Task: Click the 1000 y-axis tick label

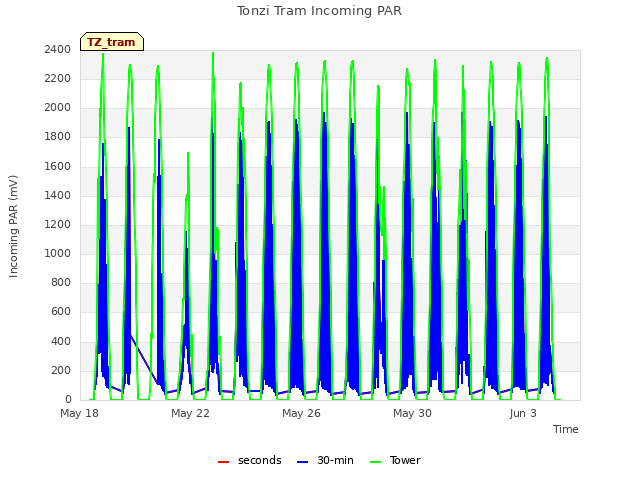Action: click(58, 253)
